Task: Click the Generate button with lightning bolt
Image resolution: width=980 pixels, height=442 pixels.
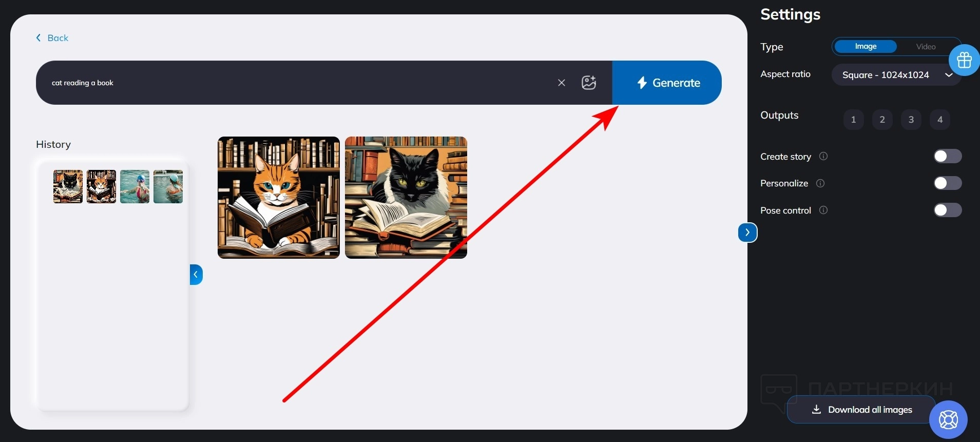Action: [x=667, y=83]
